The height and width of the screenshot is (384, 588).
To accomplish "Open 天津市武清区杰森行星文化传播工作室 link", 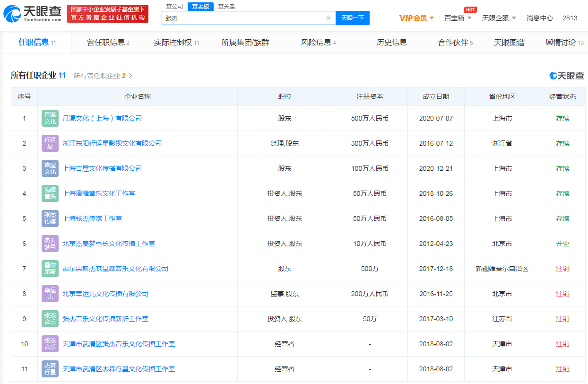I will pos(119,369).
